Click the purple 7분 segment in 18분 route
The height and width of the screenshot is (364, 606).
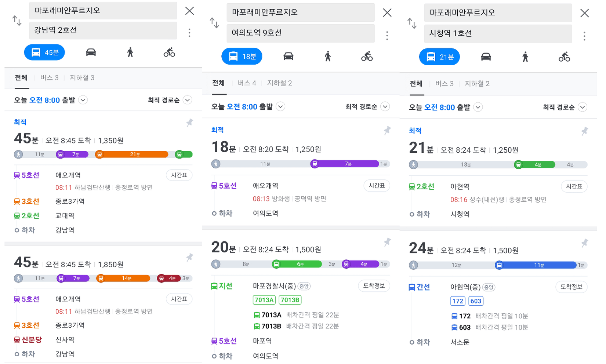click(345, 164)
